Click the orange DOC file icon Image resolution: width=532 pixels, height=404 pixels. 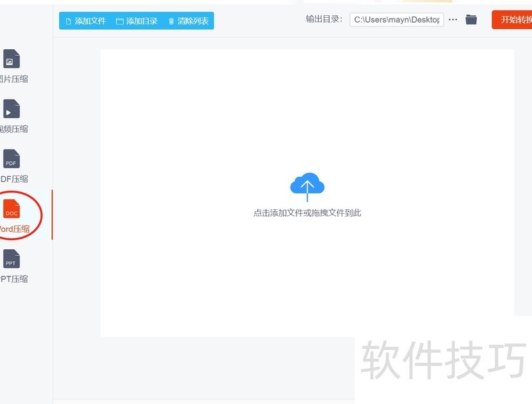click(11, 209)
